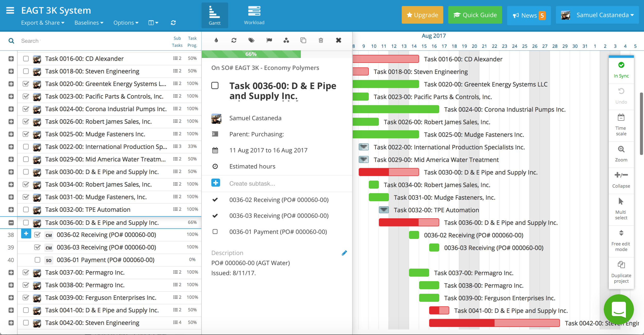Click the refresh project icon in header
Screen dimensions: 644x335
click(173, 23)
